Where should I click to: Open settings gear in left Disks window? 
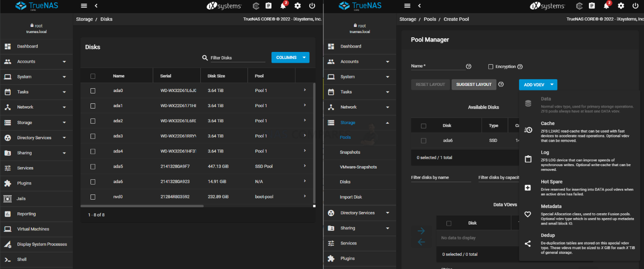pyautogui.click(x=297, y=6)
